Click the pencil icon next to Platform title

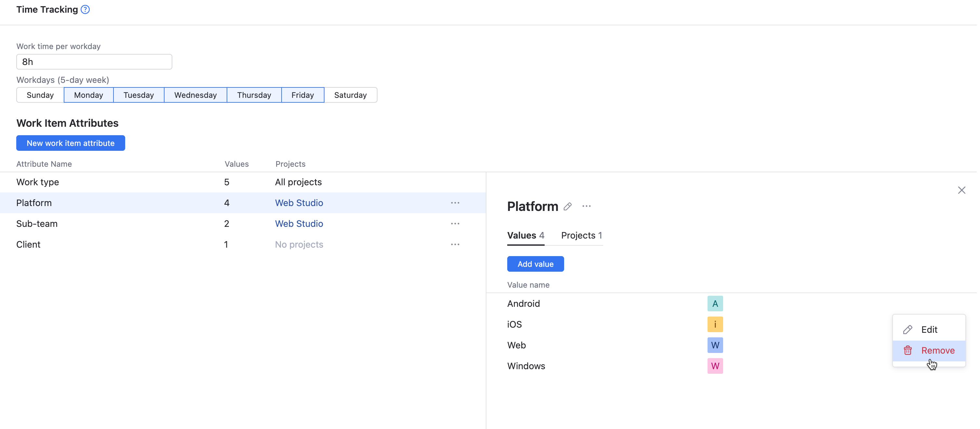tap(568, 206)
